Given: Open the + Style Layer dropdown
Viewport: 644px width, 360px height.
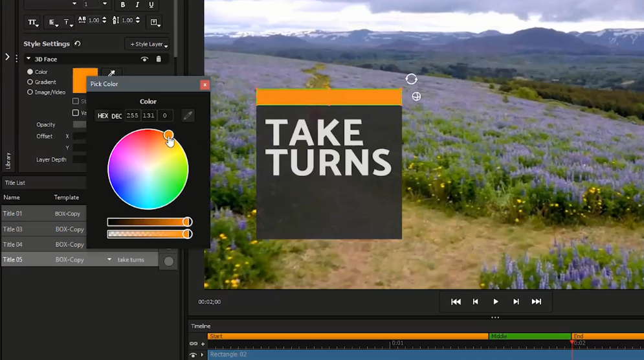Looking at the screenshot, I should pyautogui.click(x=149, y=44).
